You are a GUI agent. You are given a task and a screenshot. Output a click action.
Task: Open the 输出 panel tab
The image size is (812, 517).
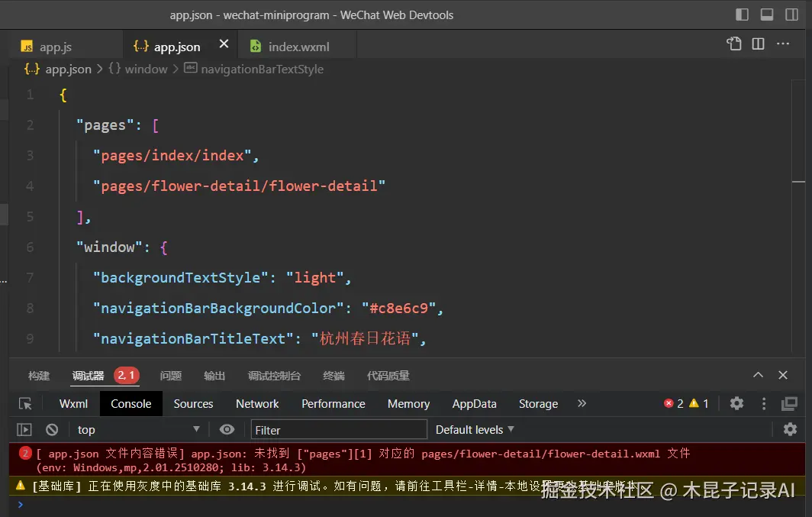[x=214, y=376]
